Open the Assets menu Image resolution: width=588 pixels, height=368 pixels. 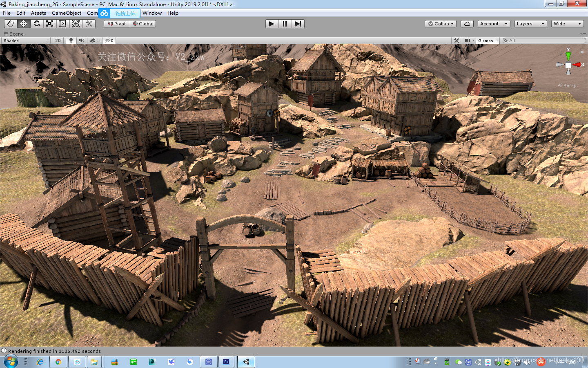point(38,13)
